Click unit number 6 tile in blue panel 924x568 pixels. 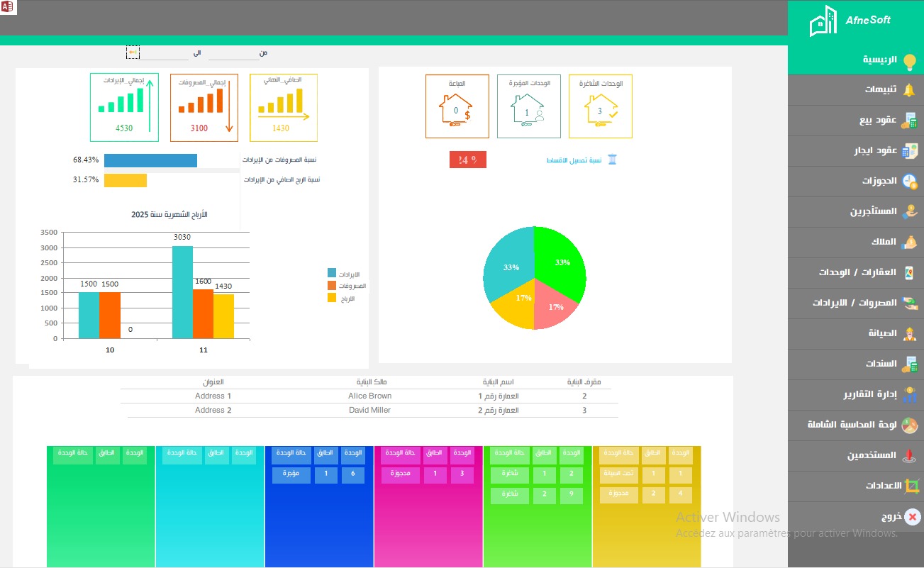pyautogui.click(x=352, y=475)
